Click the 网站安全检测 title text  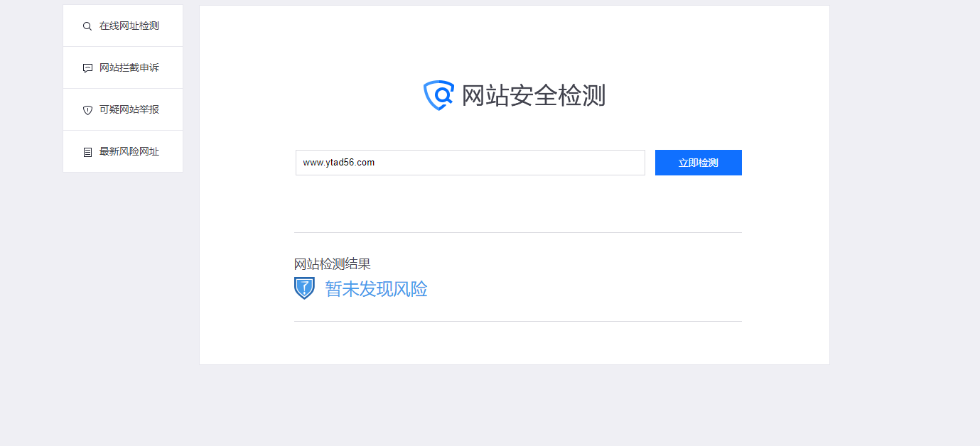point(534,95)
